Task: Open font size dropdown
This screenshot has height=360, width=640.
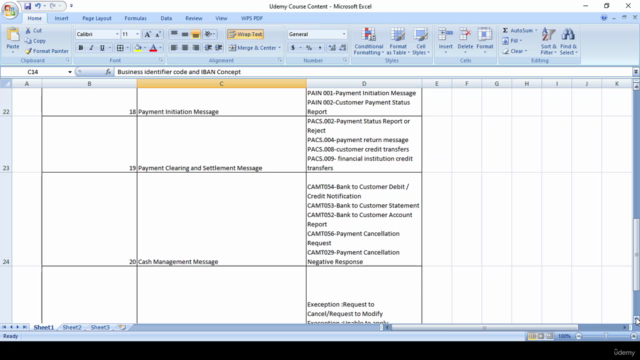Action: pyautogui.click(x=137, y=34)
